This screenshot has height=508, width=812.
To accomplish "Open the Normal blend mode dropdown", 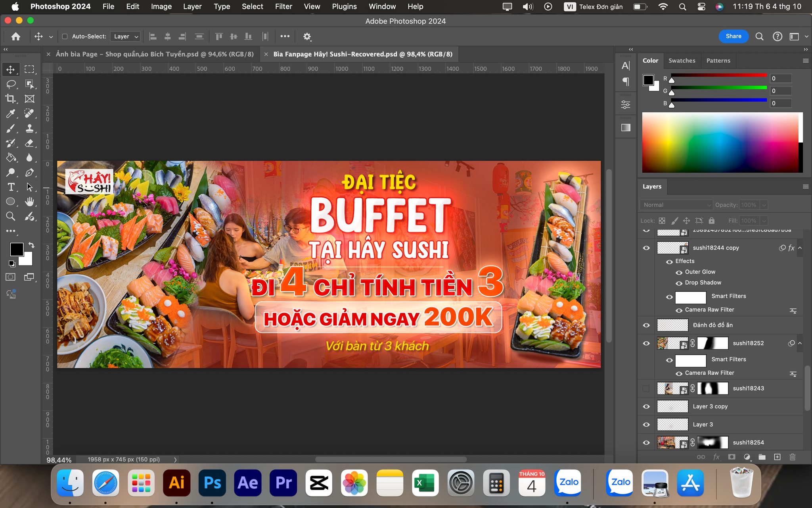I will pos(676,205).
